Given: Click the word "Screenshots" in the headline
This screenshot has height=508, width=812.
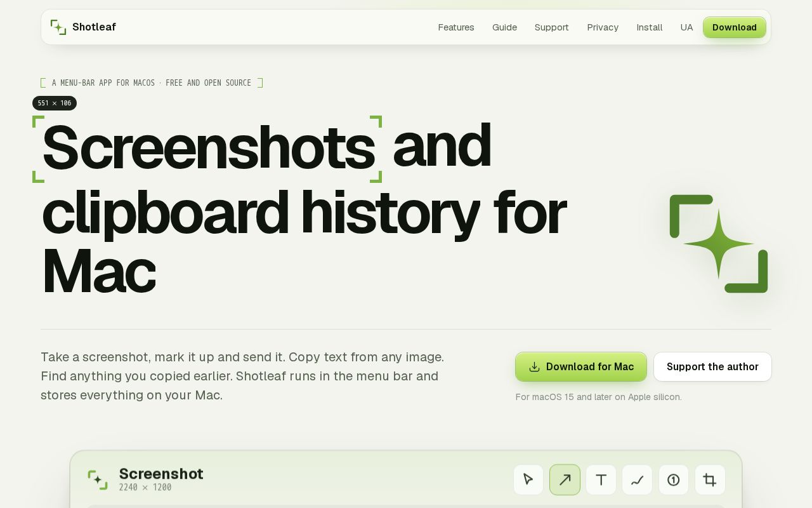Looking at the screenshot, I should [209, 147].
